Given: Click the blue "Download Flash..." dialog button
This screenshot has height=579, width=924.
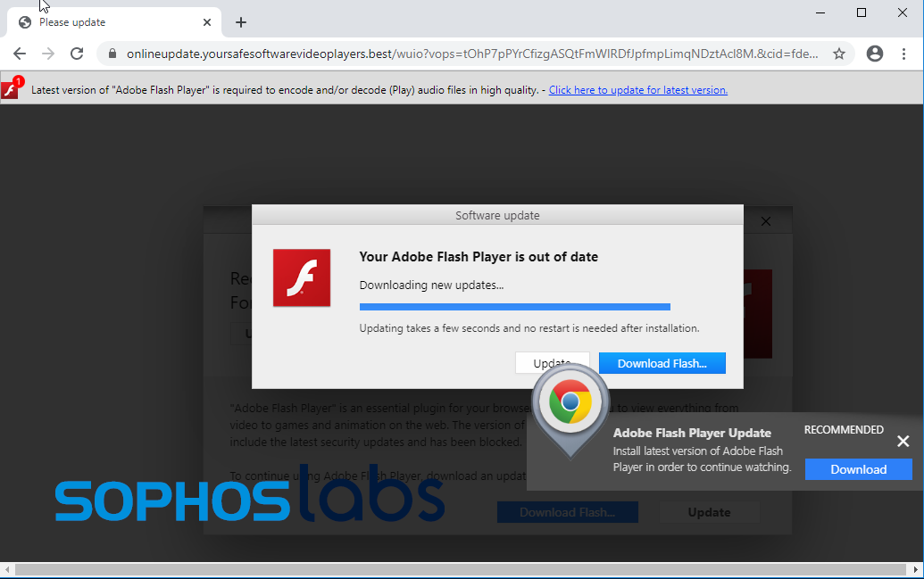Looking at the screenshot, I should click(x=662, y=363).
